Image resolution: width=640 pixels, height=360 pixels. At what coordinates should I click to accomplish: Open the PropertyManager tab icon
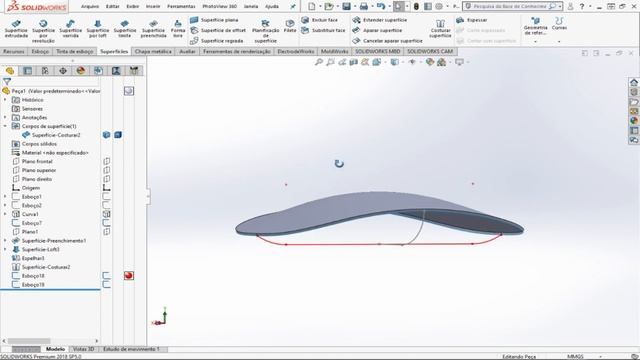pos(27,71)
